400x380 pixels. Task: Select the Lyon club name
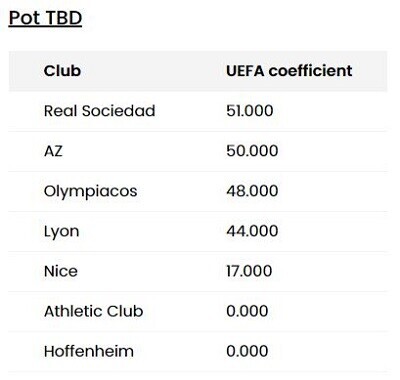(62, 232)
